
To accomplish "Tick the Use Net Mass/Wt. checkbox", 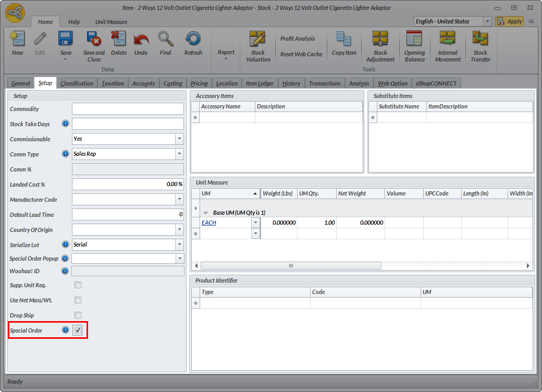I will 78,300.
